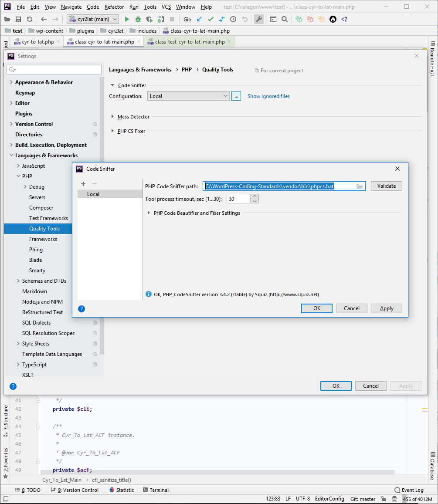Viewport: 438px width, 504px height.
Task: Start debugging with the bug icon
Action: [138, 19]
